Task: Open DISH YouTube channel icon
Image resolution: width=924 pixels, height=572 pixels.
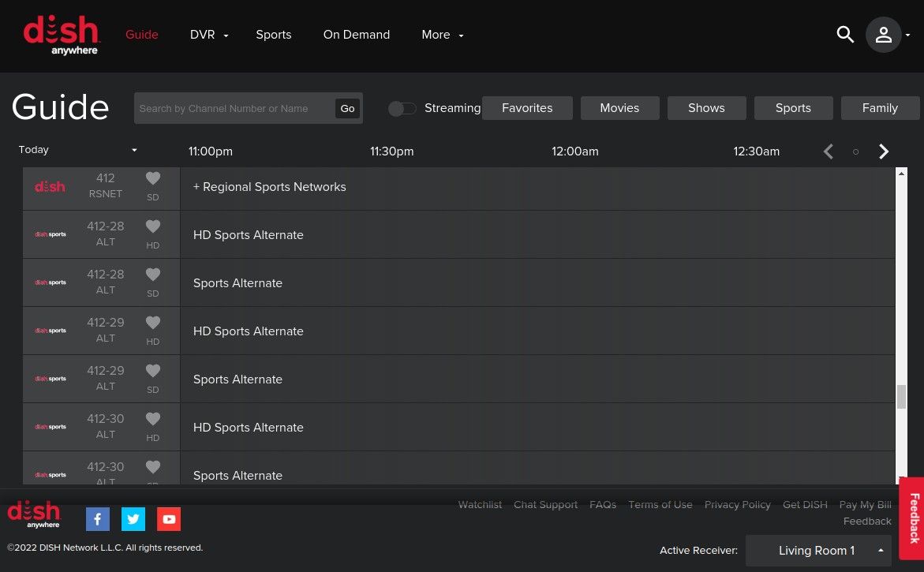Action: click(x=169, y=519)
